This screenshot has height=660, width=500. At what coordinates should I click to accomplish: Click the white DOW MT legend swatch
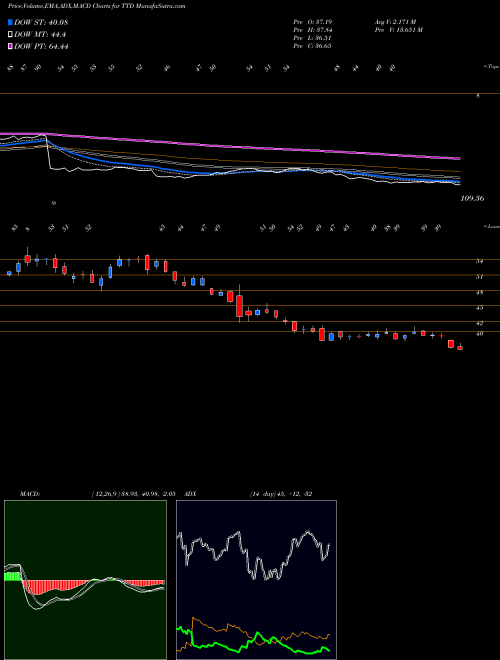[x=10, y=35]
